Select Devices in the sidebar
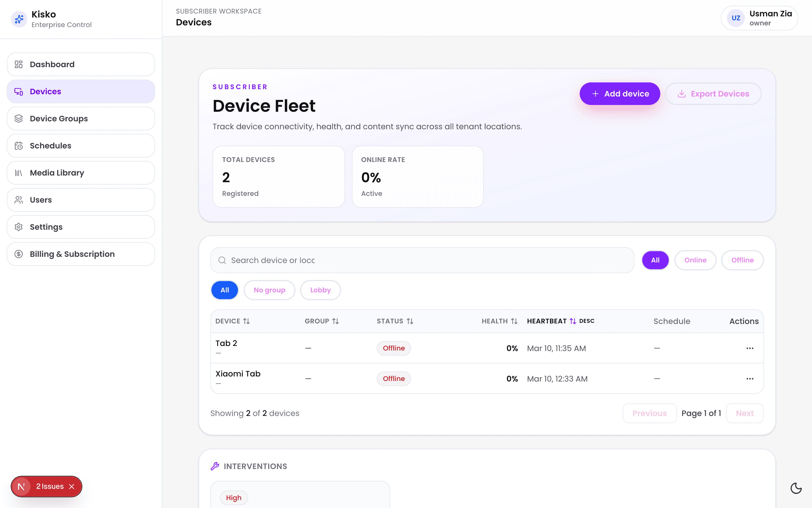The width and height of the screenshot is (812, 508). [81, 91]
